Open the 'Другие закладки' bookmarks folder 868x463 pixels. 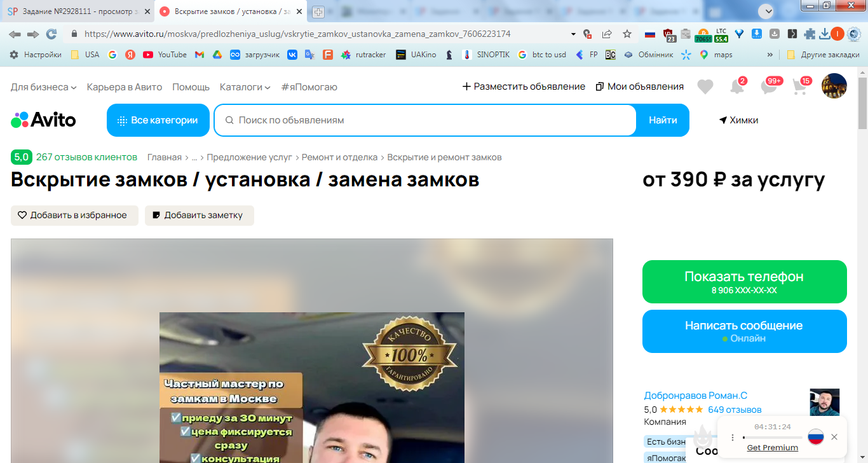(x=823, y=55)
